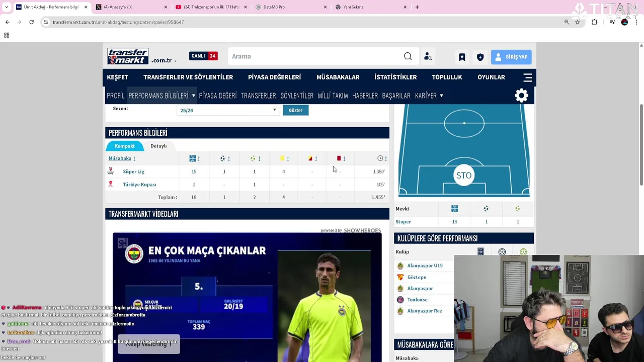Open the settings gear icon
Screen dimensions: 644x362
pyautogui.click(x=522, y=96)
